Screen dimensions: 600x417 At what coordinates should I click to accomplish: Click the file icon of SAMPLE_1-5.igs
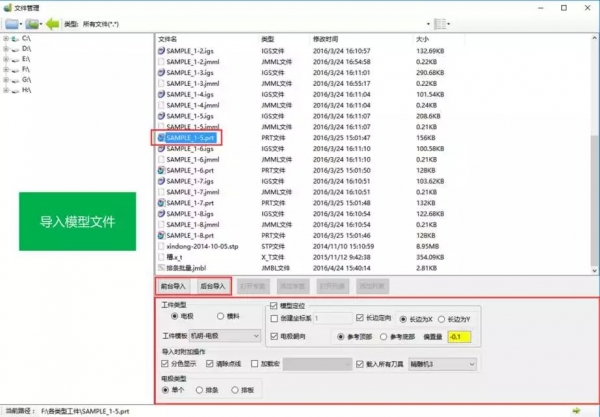point(161,116)
